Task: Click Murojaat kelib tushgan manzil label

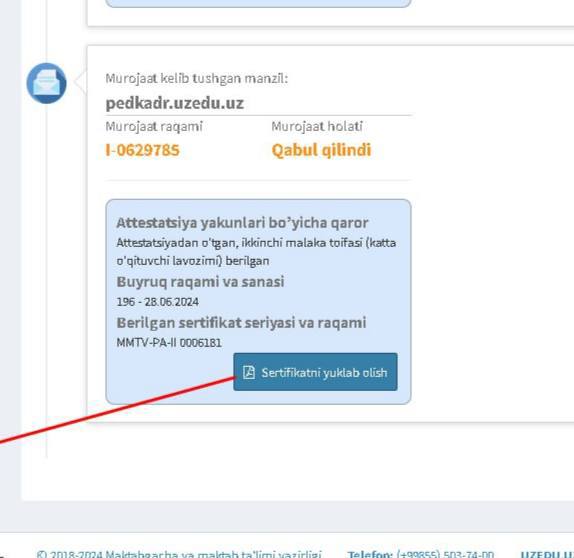Action: coord(197,78)
